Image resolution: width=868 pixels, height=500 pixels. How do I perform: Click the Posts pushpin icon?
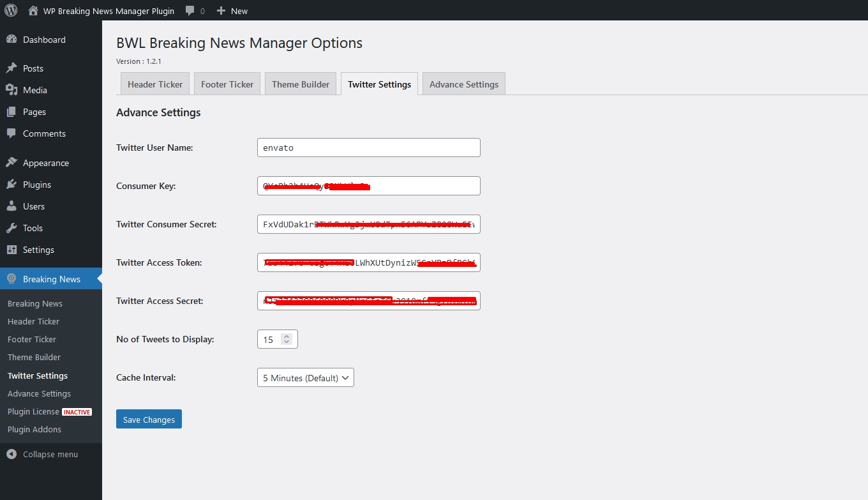pos(11,68)
